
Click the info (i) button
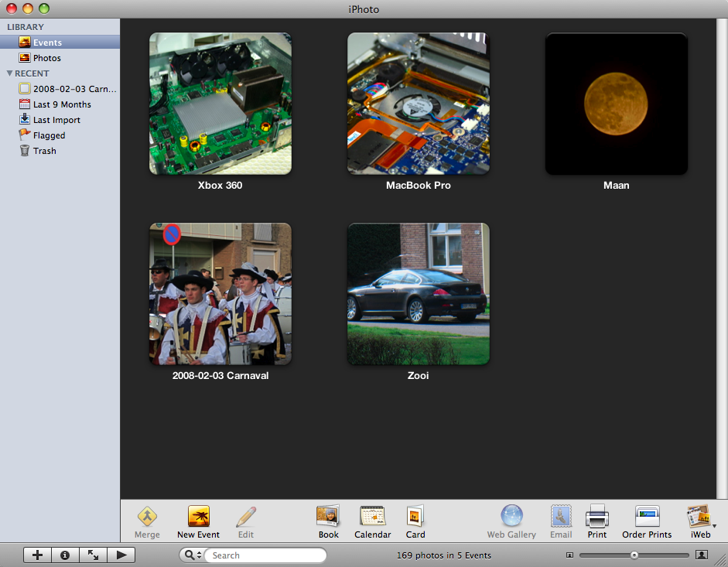tap(65, 555)
